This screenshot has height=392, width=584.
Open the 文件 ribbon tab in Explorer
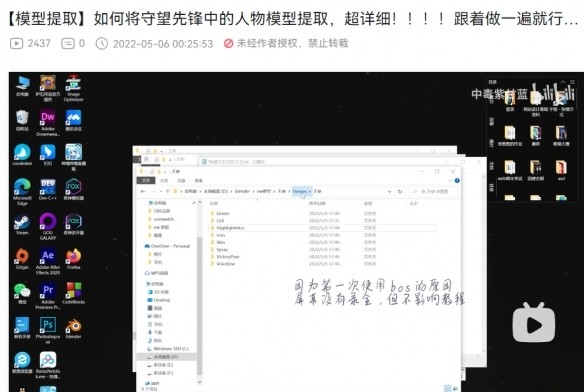coord(146,180)
